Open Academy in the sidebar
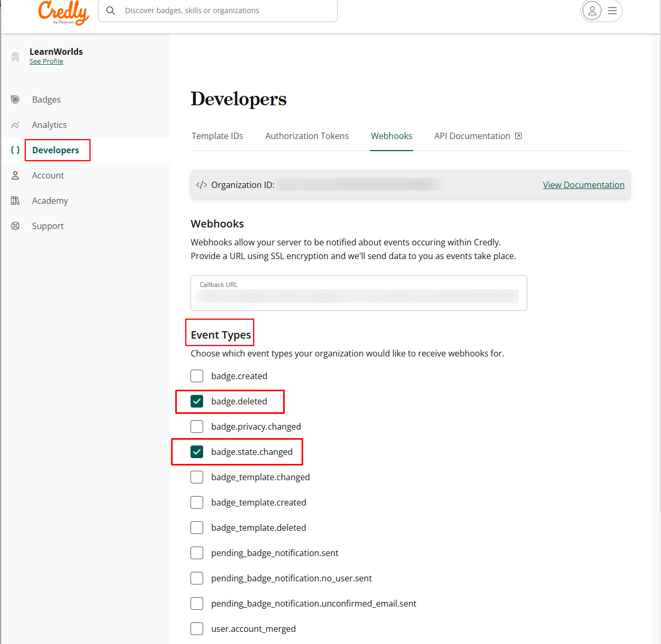The height and width of the screenshot is (644, 661). [50, 201]
